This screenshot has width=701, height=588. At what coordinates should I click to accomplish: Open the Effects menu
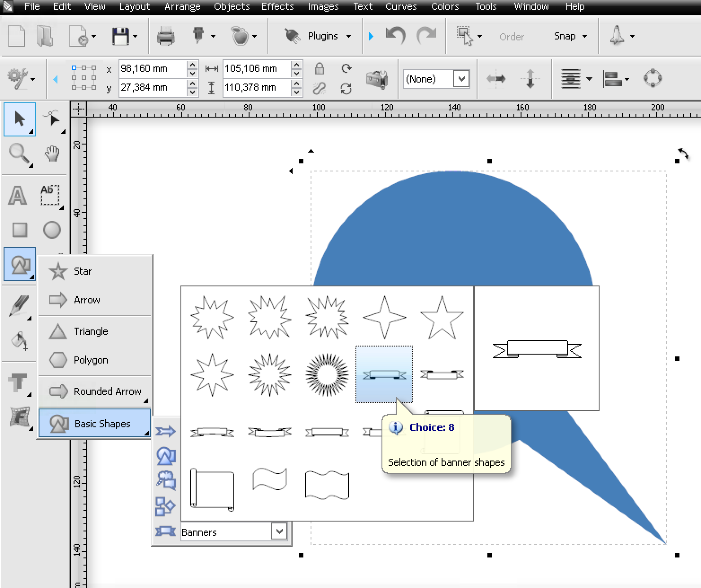click(277, 6)
